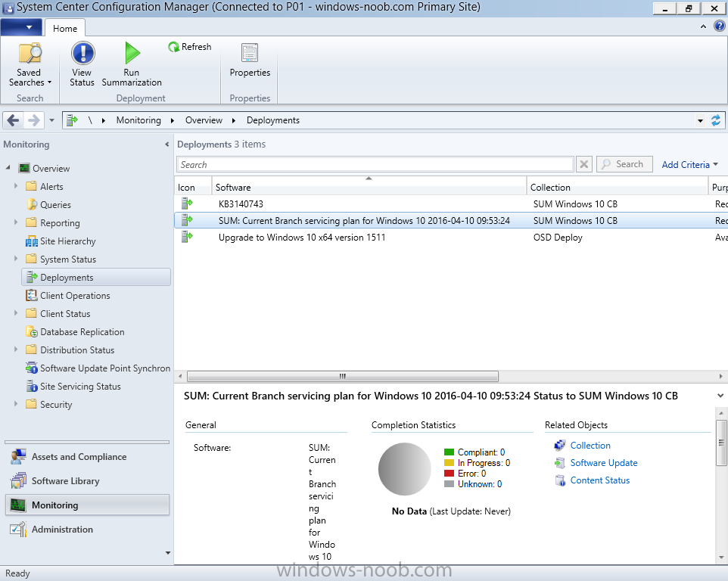
Task: Open the Site Servicing Status node
Action: pyautogui.click(x=80, y=386)
